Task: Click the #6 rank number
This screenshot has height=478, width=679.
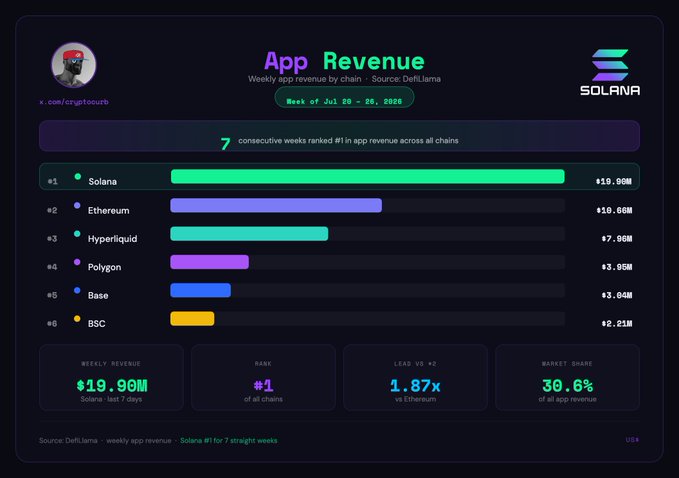Action: click(52, 323)
